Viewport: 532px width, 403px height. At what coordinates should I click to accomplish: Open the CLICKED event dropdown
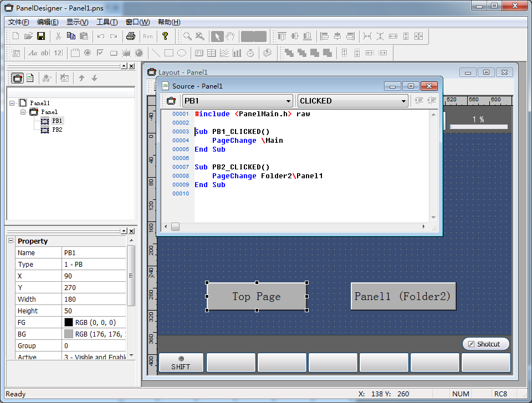coord(403,101)
